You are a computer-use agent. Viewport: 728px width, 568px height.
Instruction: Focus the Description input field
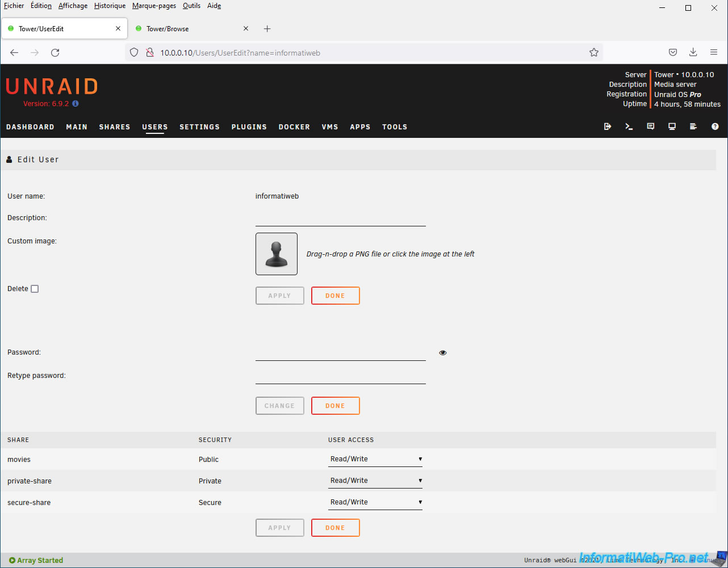(341, 218)
